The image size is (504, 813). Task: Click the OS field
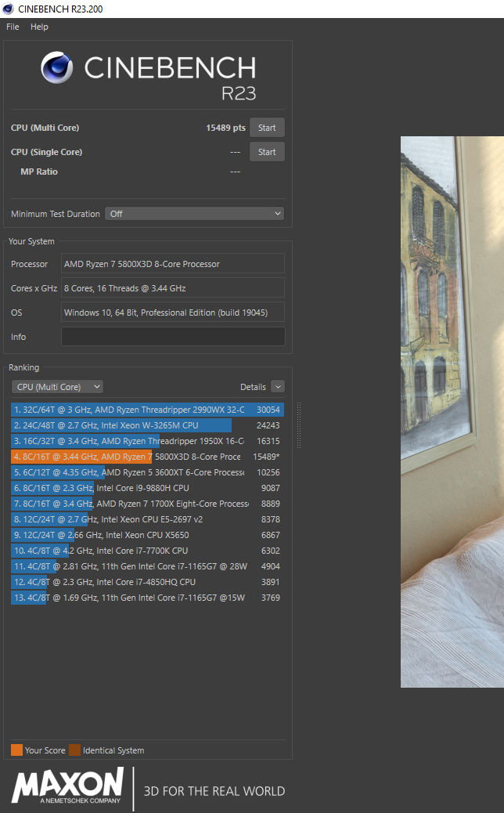[x=172, y=313]
